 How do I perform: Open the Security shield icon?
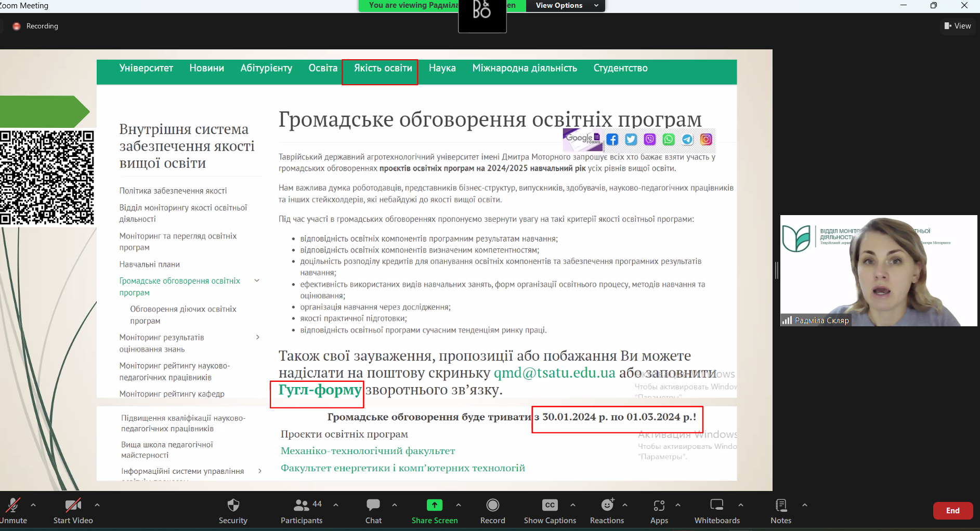(233, 505)
